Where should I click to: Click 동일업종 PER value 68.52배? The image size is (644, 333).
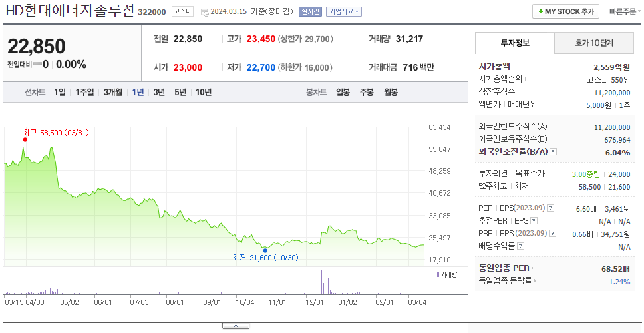pyautogui.click(x=615, y=269)
